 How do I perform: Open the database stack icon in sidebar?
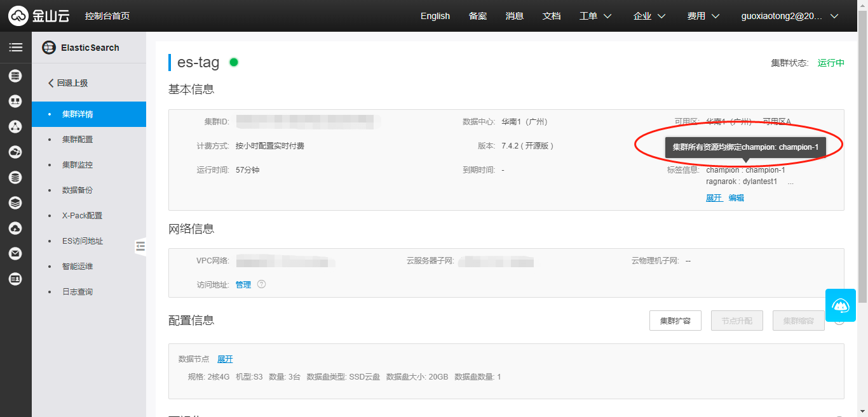(15, 177)
